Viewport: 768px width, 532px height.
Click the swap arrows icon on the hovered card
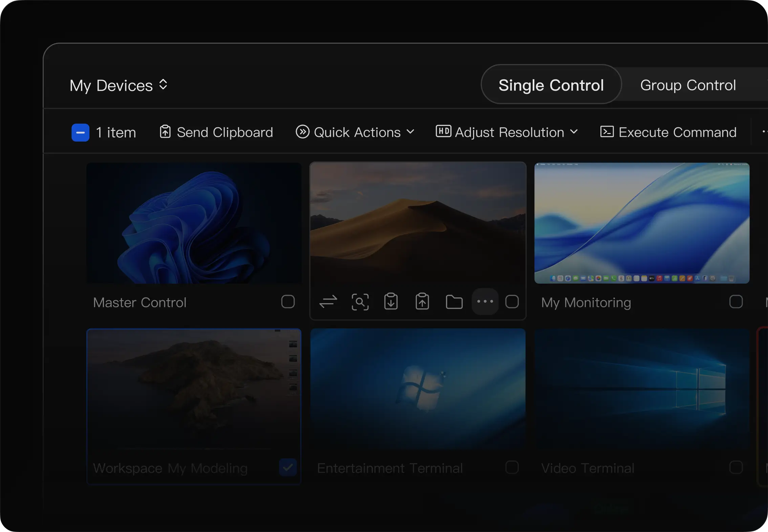[328, 302]
